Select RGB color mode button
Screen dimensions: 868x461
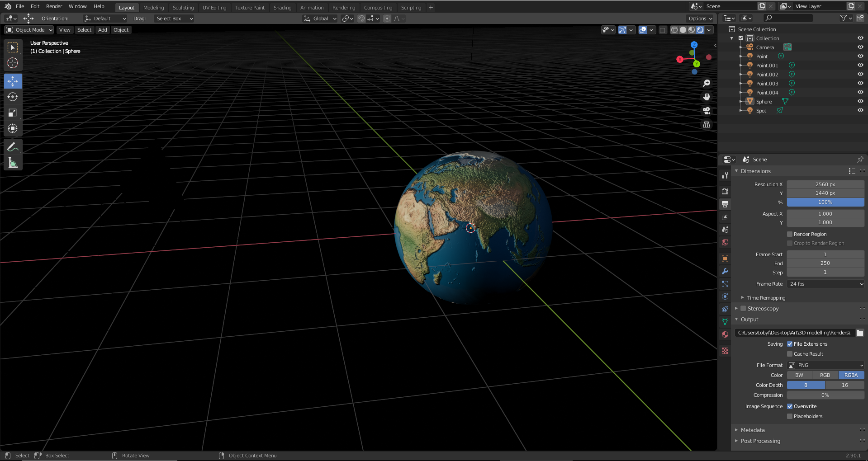pos(825,375)
